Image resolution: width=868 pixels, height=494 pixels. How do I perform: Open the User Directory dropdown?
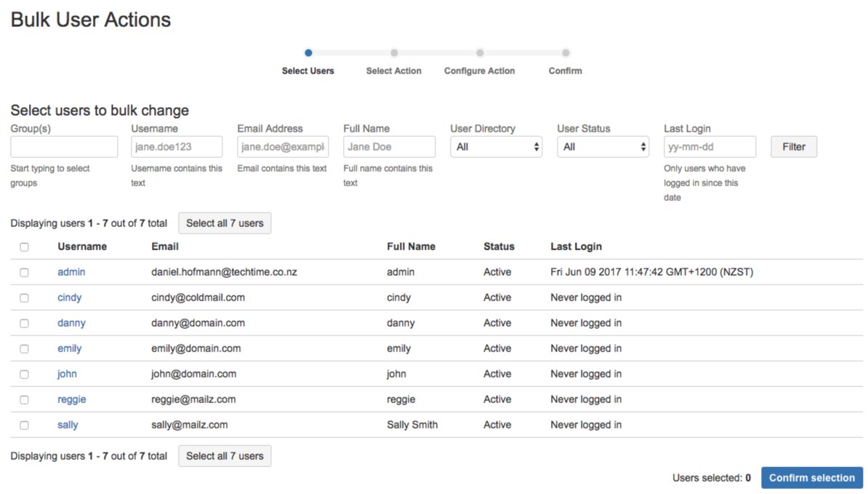click(x=496, y=147)
